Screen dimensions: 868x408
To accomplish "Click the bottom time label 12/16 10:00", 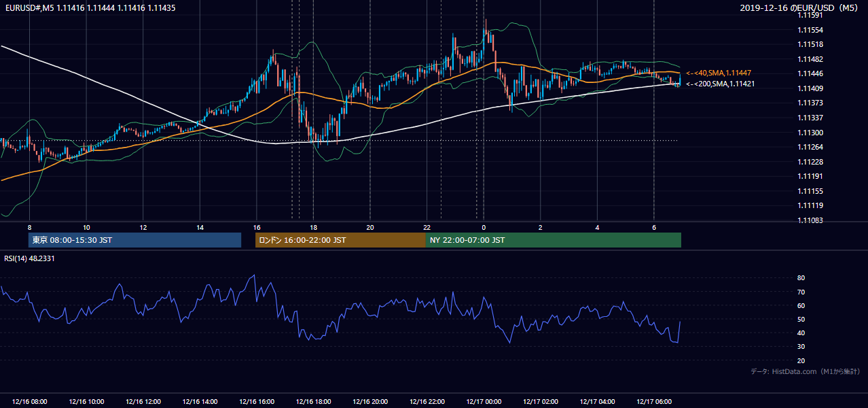I will click(86, 402).
